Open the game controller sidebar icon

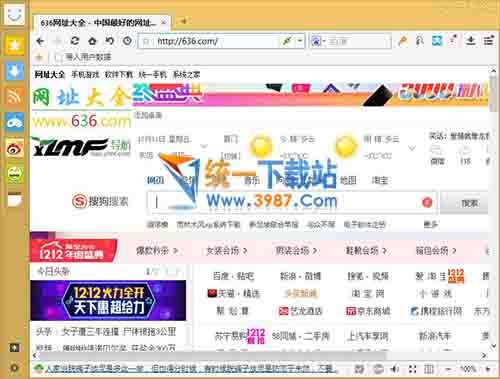(x=14, y=122)
